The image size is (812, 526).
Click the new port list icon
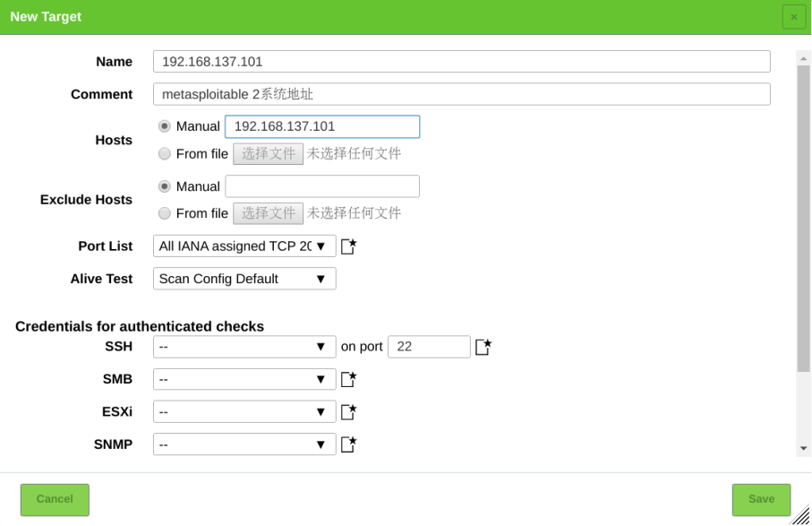coord(348,246)
